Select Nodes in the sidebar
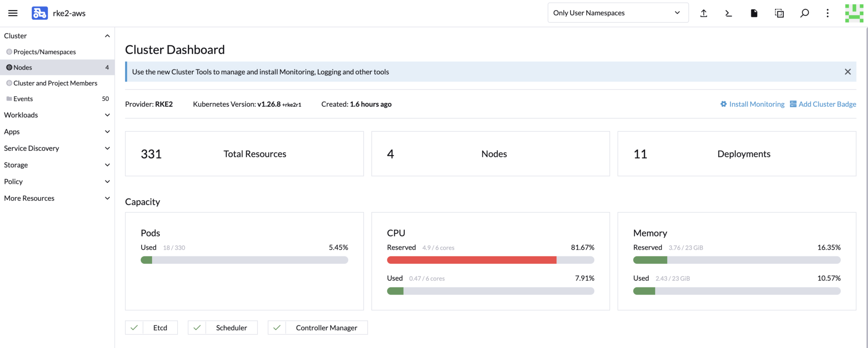868x348 pixels. (57, 67)
